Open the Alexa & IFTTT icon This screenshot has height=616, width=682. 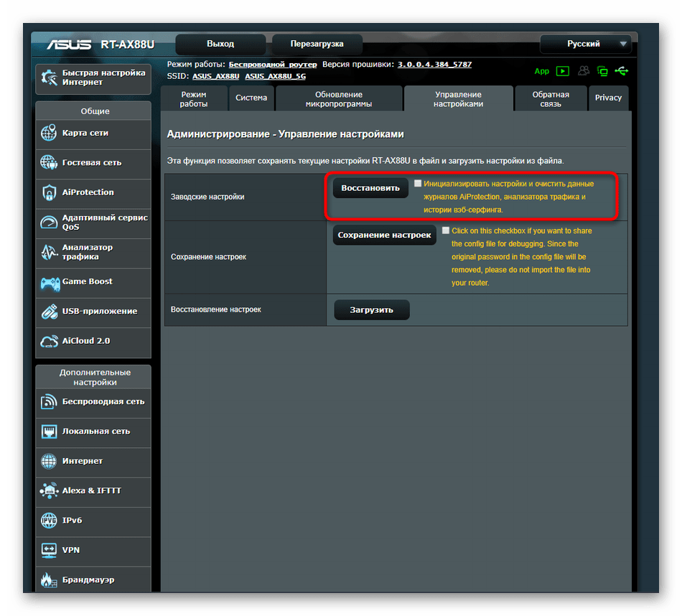49,490
